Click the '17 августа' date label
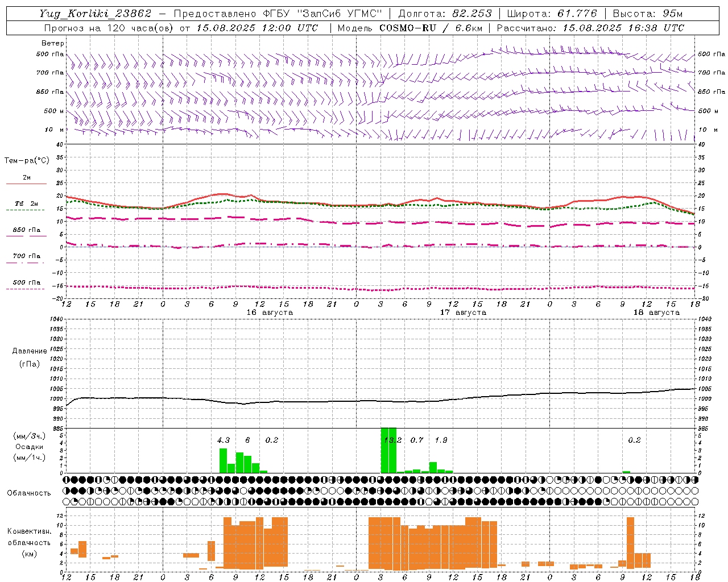 [x=463, y=313]
